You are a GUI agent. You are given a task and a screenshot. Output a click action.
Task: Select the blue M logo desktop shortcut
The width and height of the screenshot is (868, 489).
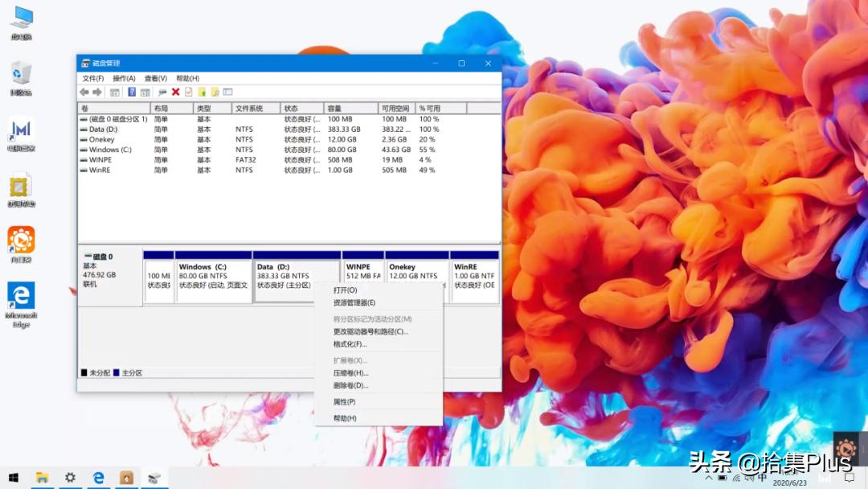click(x=21, y=134)
